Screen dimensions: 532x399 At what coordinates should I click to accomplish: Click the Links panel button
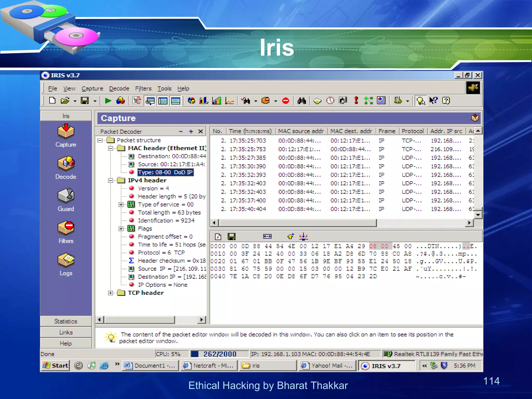(x=66, y=332)
